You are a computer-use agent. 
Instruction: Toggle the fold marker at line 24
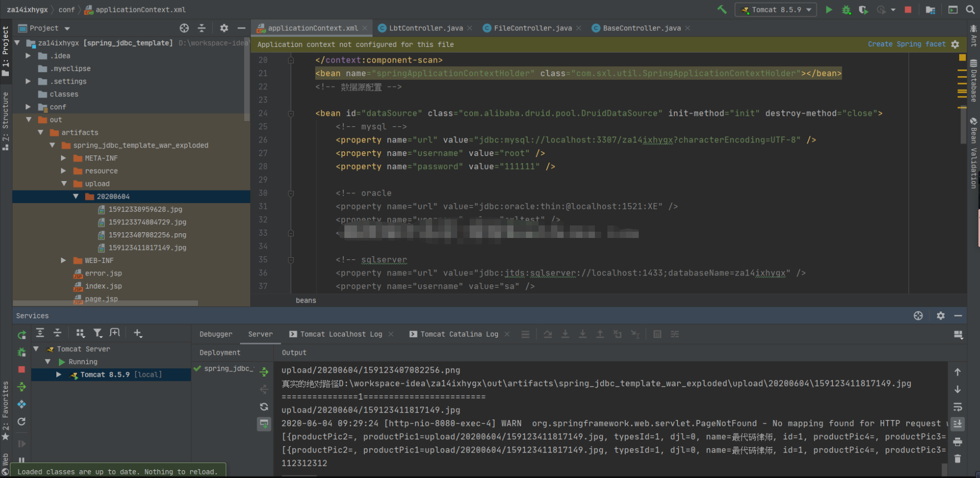tap(291, 113)
